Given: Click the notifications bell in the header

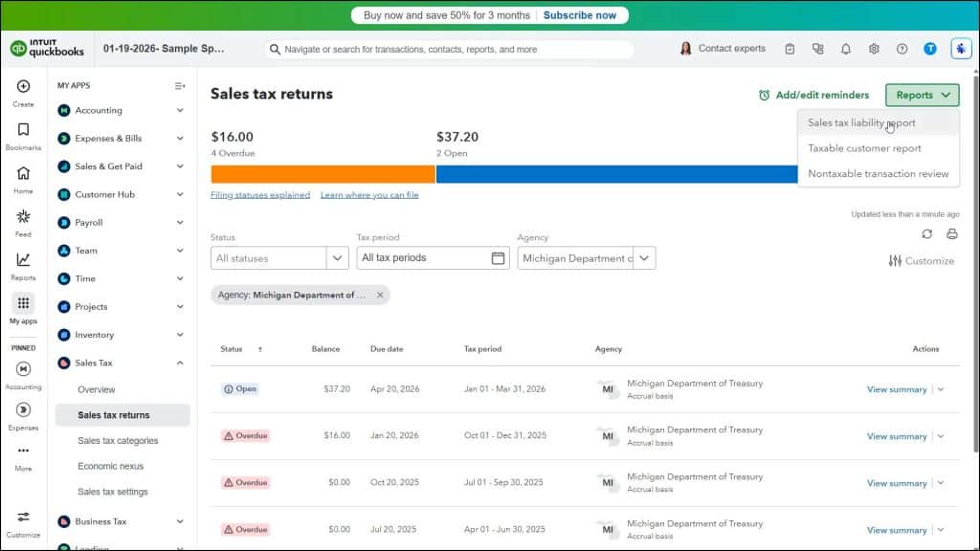Looking at the screenshot, I should click(x=846, y=48).
